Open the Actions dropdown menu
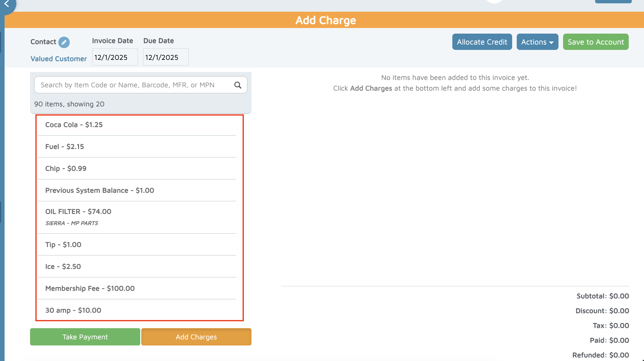This screenshot has height=361, width=644. click(537, 42)
